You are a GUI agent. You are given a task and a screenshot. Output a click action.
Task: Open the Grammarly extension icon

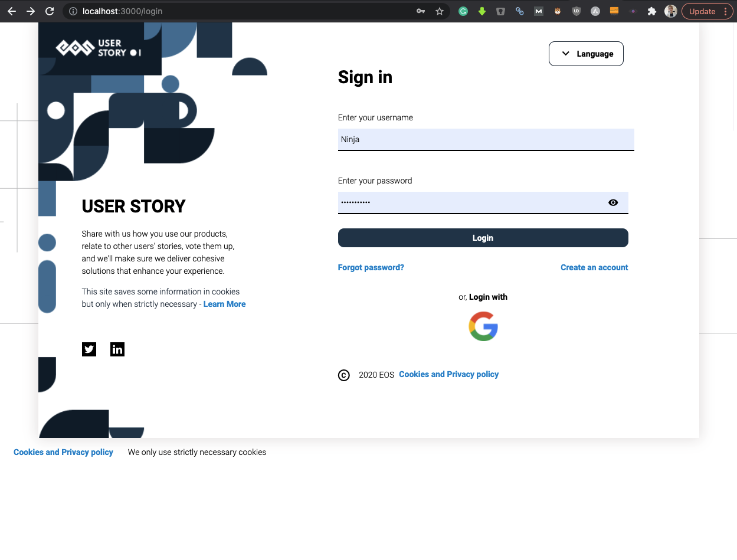click(x=463, y=11)
